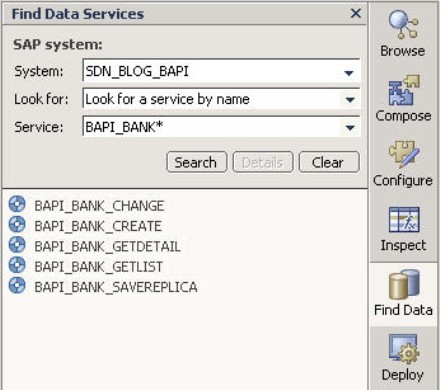Click the Find Data tab label

(x=403, y=310)
